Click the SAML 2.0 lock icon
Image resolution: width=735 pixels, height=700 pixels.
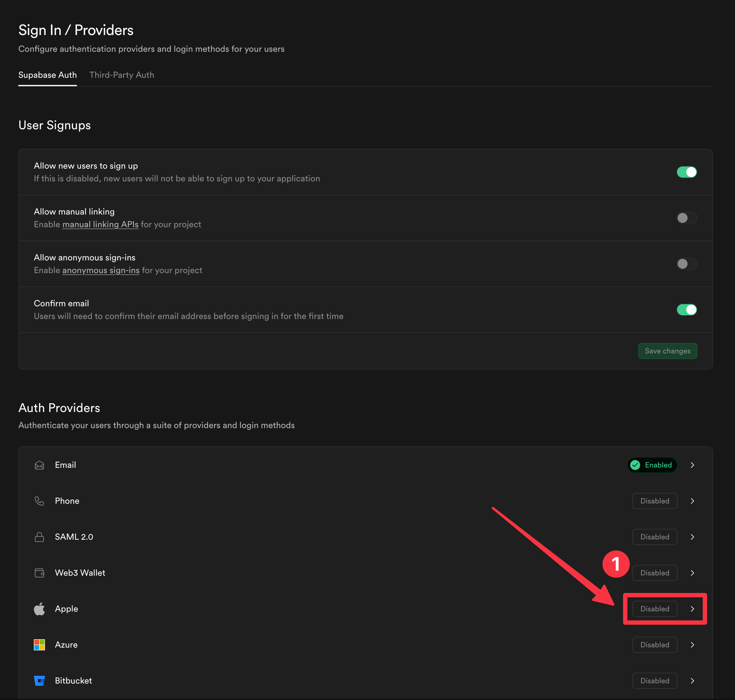click(x=39, y=537)
